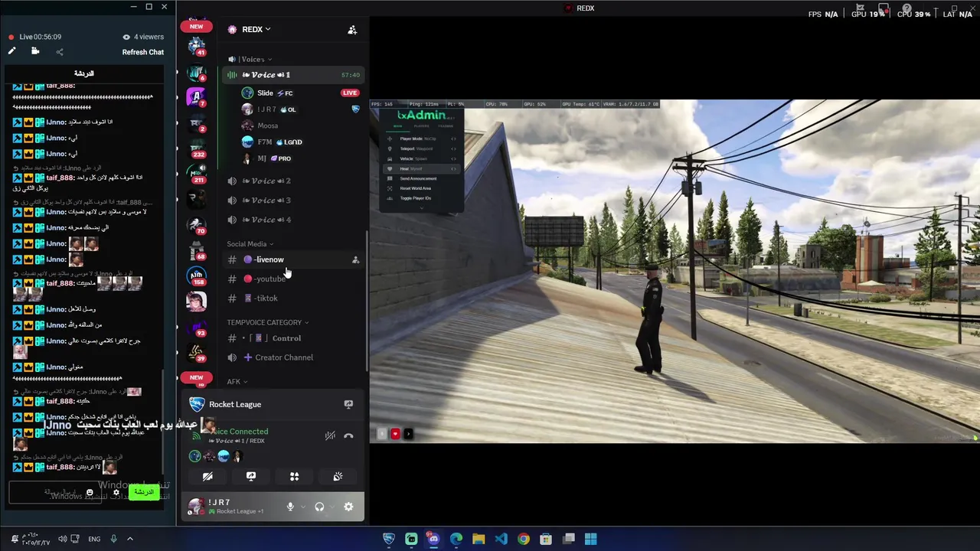Open Microsoft Edge from taskbar

coord(456,539)
